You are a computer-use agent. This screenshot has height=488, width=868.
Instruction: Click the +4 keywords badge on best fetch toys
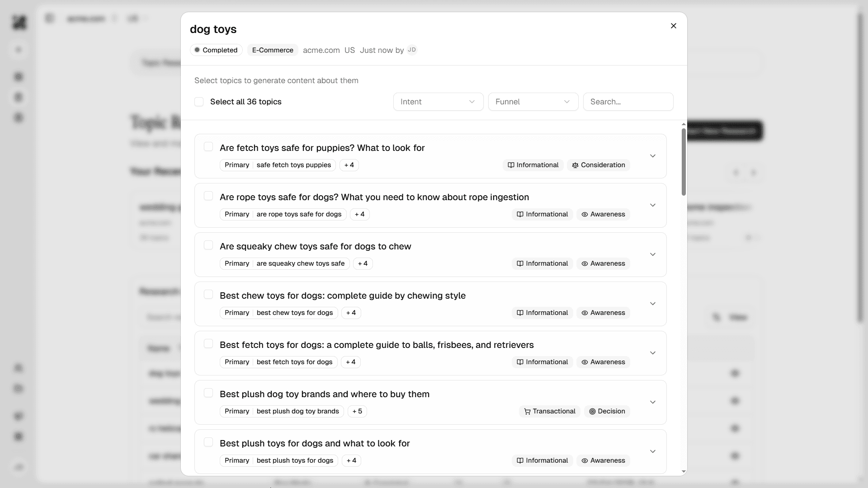pos(351,362)
